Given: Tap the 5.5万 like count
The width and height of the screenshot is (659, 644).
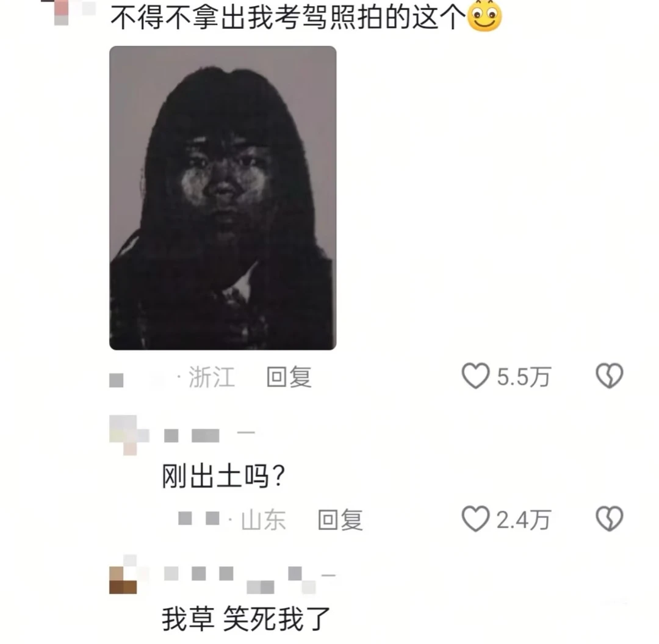Looking at the screenshot, I should pos(524,377).
